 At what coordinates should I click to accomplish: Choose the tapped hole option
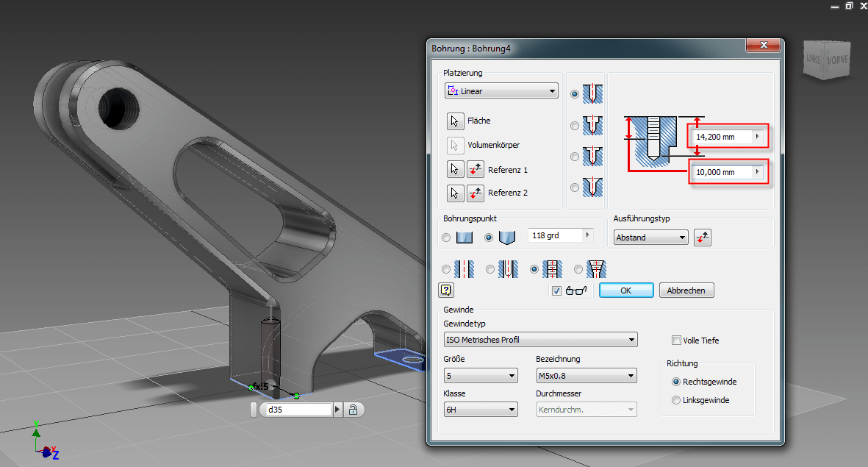coord(534,269)
